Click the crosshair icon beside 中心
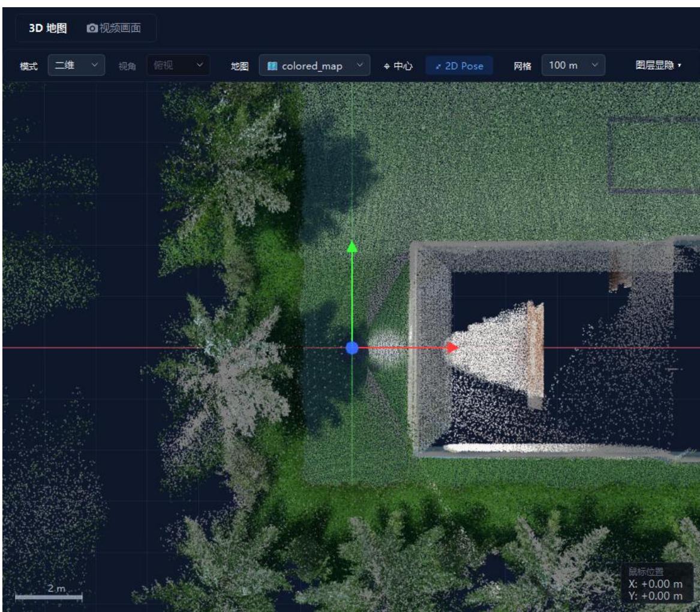Image resolution: width=700 pixels, height=612 pixels. 387,67
